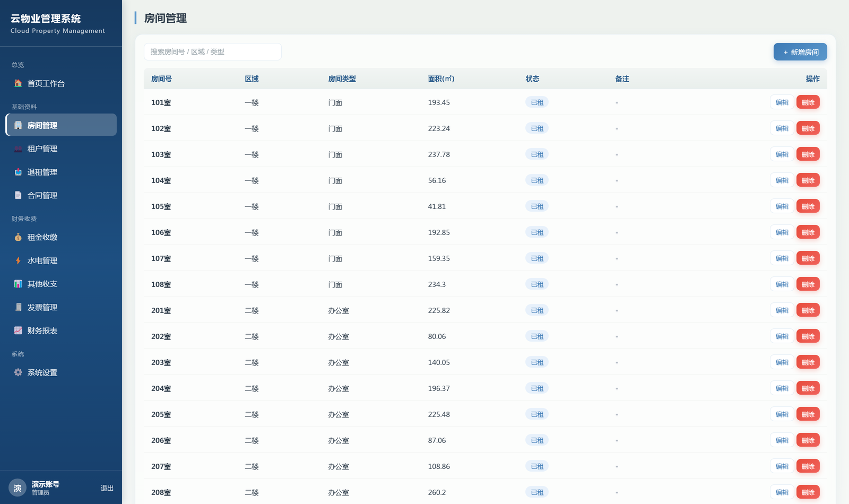
Task: Click the 演 user avatar
Action: click(x=18, y=488)
